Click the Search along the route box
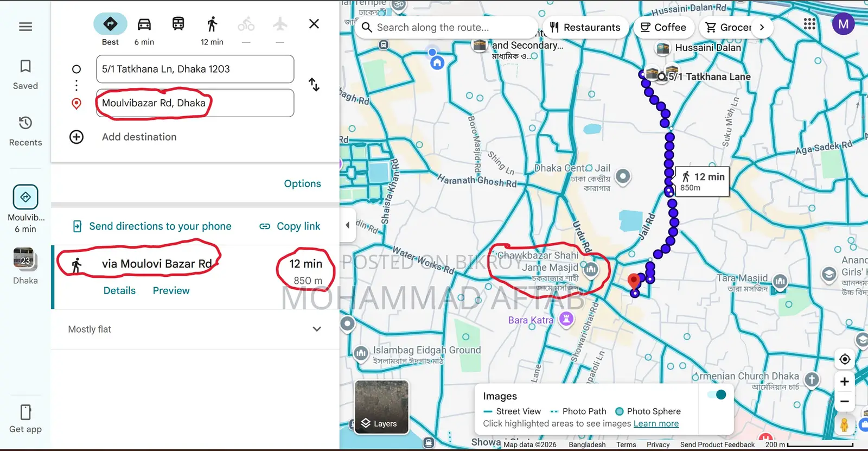Screen dimensions: 868x451 pyautogui.click(x=445, y=28)
